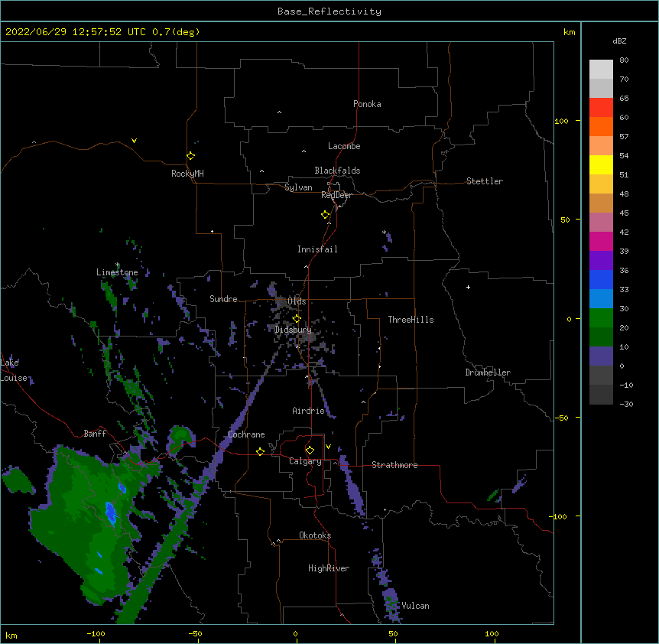Click the yellow diamond marker near RockyMH

tap(191, 156)
